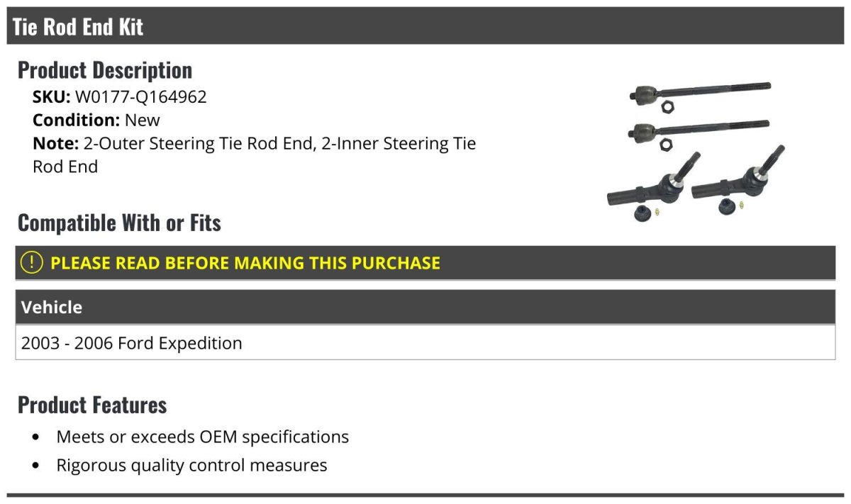This screenshot has width=851, height=504.
Task: Select the PLEASE READ BEFORE MAKING THIS PURCHASE banner
Action: tap(425, 263)
